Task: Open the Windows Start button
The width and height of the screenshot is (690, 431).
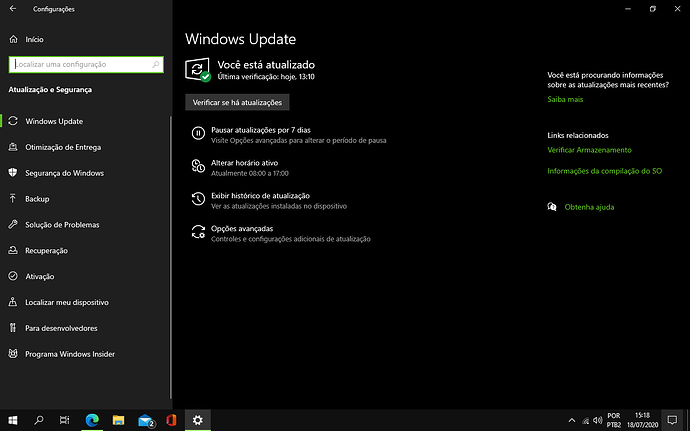Action: coord(13,420)
